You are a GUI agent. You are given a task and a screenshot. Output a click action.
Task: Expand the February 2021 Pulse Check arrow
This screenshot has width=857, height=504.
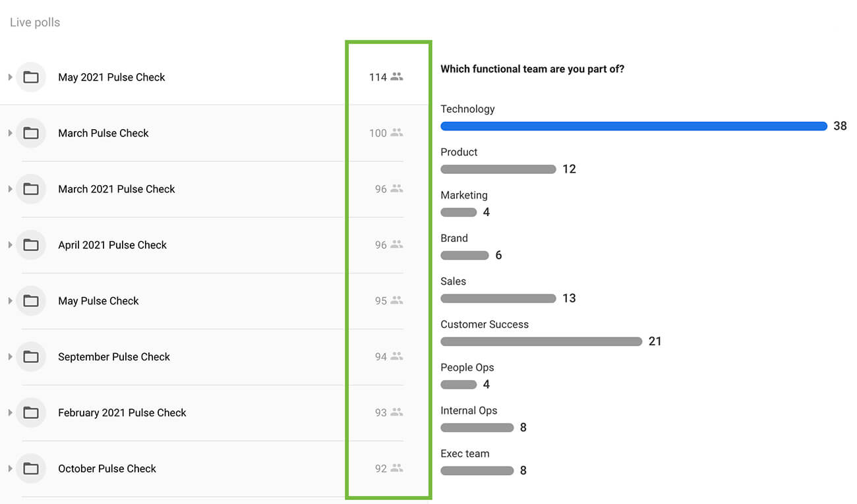pyautogui.click(x=10, y=413)
